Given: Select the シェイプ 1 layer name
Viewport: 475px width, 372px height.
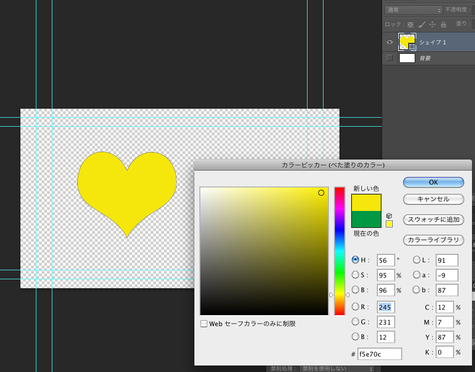Looking at the screenshot, I should [x=433, y=42].
